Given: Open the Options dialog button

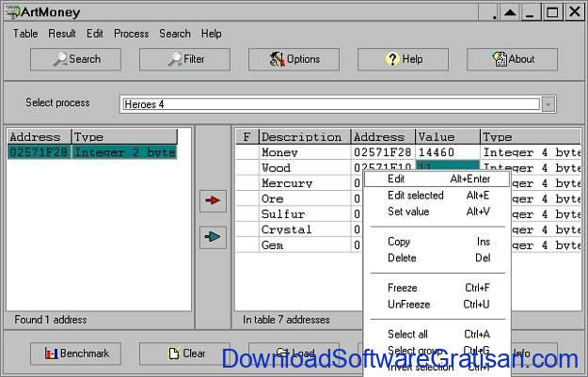Looking at the screenshot, I should (x=294, y=59).
